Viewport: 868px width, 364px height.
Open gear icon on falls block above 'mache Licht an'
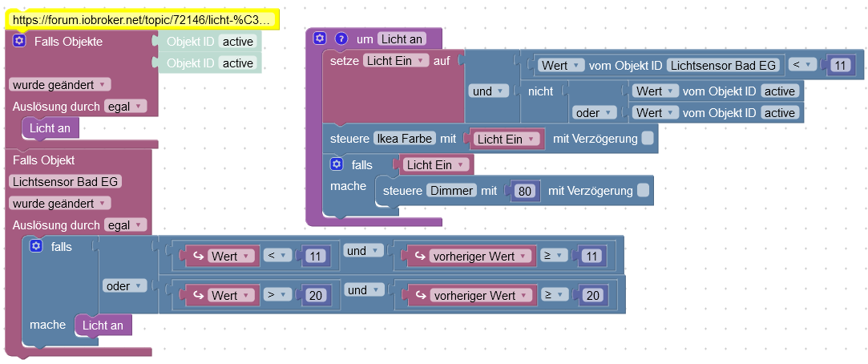[x=36, y=246]
